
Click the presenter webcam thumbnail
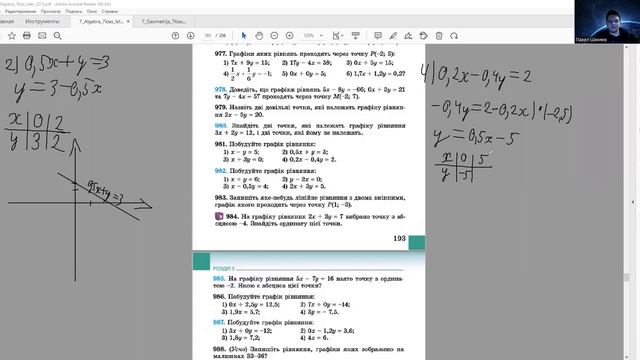pos(607,21)
